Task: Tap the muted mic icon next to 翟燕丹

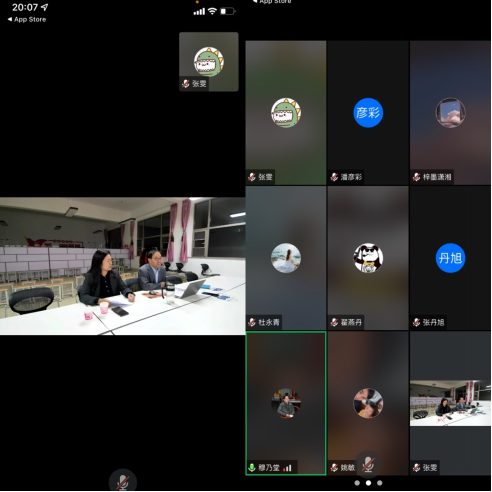Action: [x=334, y=322]
